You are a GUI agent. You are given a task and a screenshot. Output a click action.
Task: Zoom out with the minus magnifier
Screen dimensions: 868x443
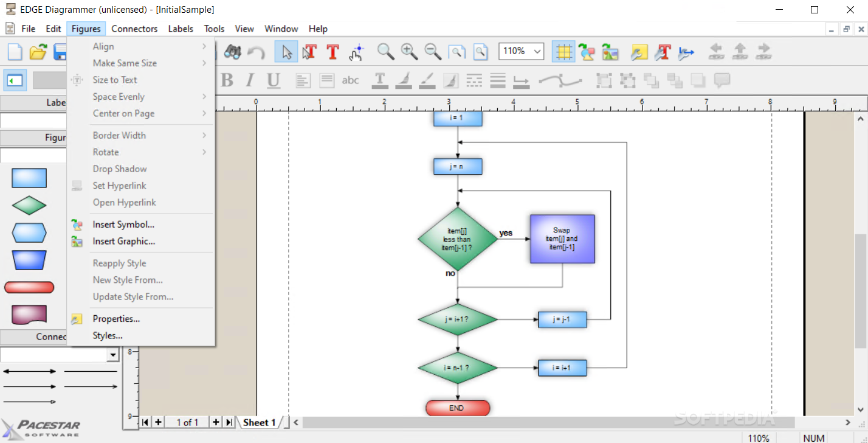click(x=433, y=52)
